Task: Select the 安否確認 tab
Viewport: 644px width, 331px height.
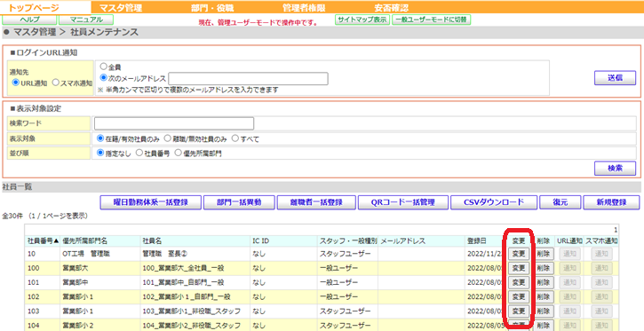Action: (x=392, y=7)
